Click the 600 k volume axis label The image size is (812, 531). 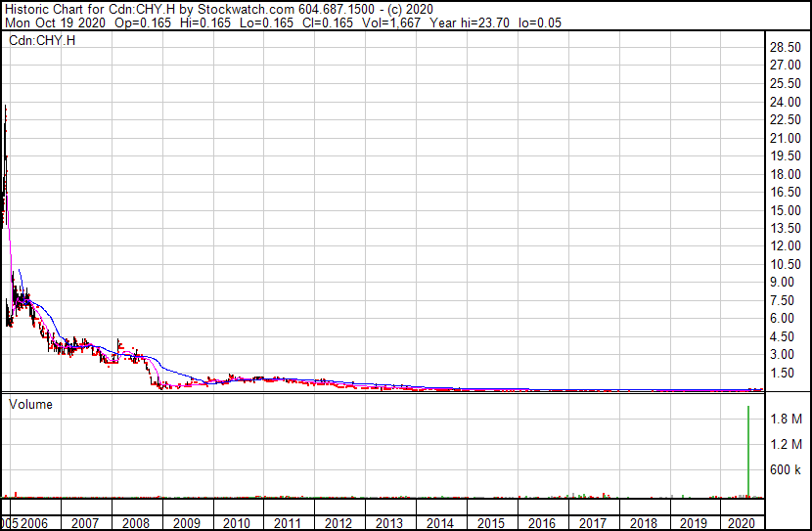tap(786, 469)
